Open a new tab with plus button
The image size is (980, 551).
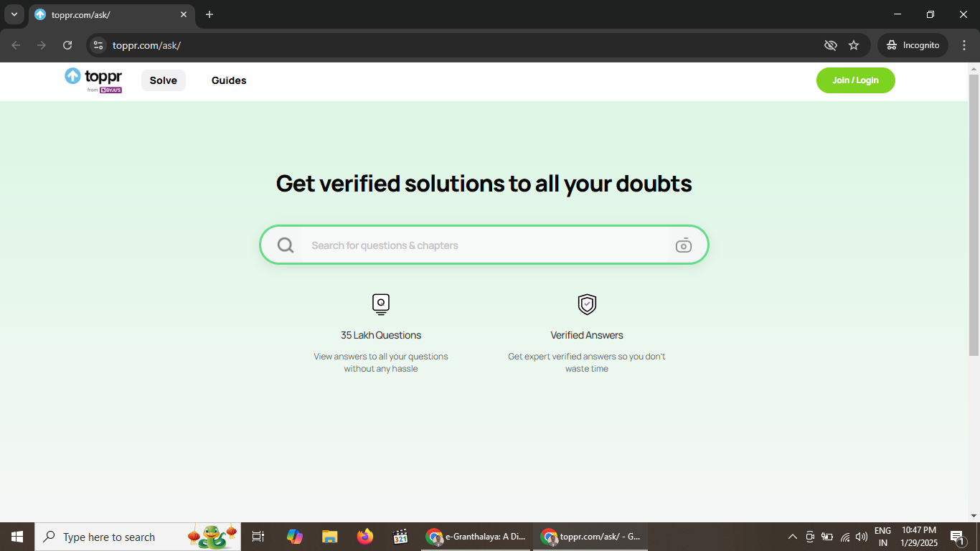coord(209,14)
